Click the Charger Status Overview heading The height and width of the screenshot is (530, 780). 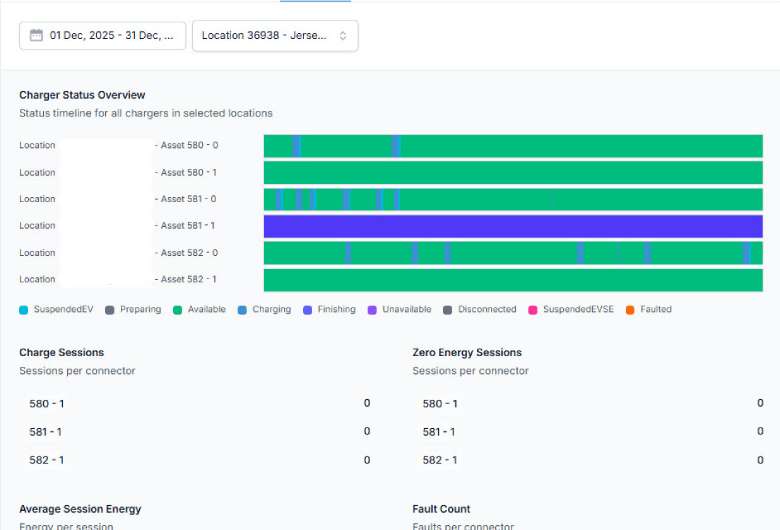click(82, 95)
